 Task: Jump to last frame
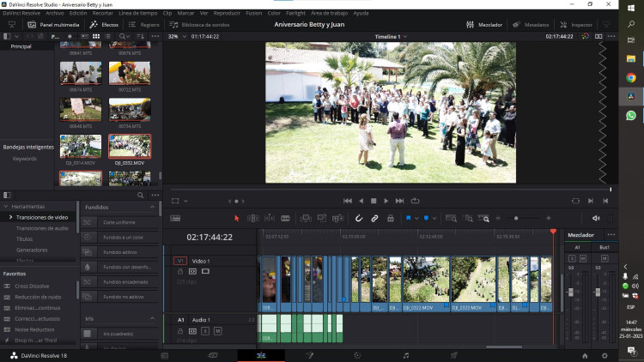pyautogui.click(x=399, y=201)
